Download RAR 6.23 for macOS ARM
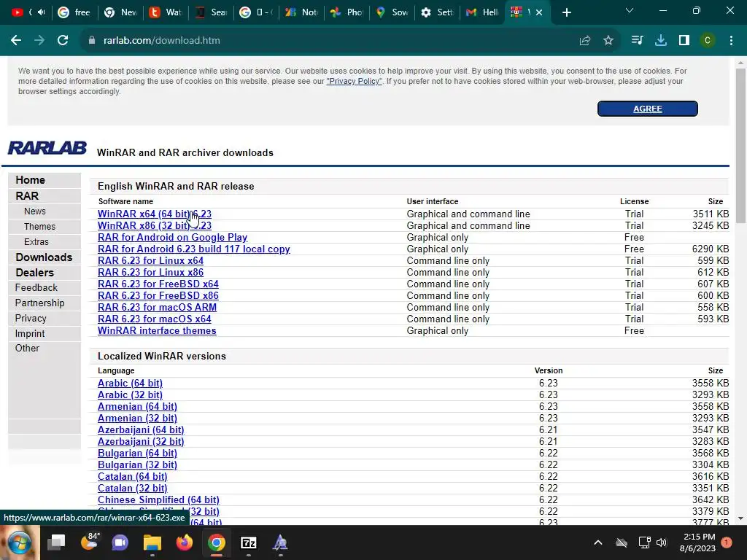The height and width of the screenshot is (560, 747). tap(158, 307)
